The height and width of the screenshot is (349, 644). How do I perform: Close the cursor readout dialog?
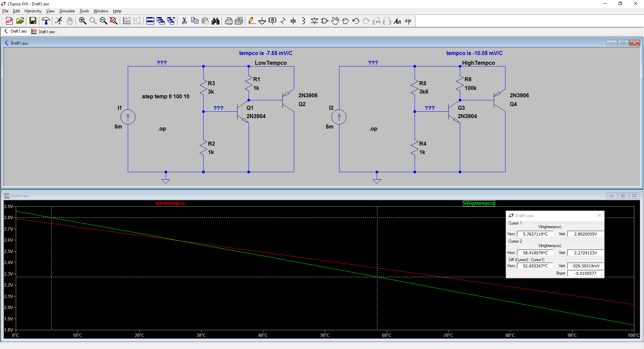coord(599,215)
